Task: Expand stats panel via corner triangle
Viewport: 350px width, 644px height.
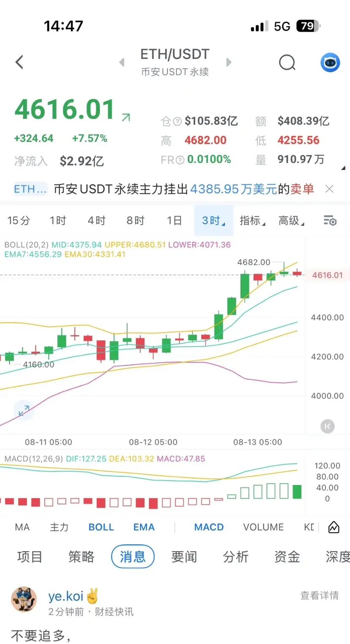Action: point(343,168)
